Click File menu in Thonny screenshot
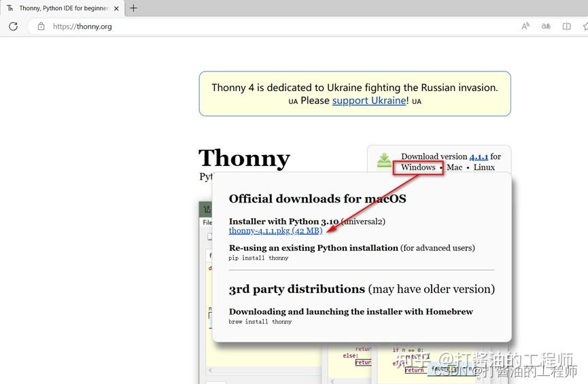 (207, 222)
